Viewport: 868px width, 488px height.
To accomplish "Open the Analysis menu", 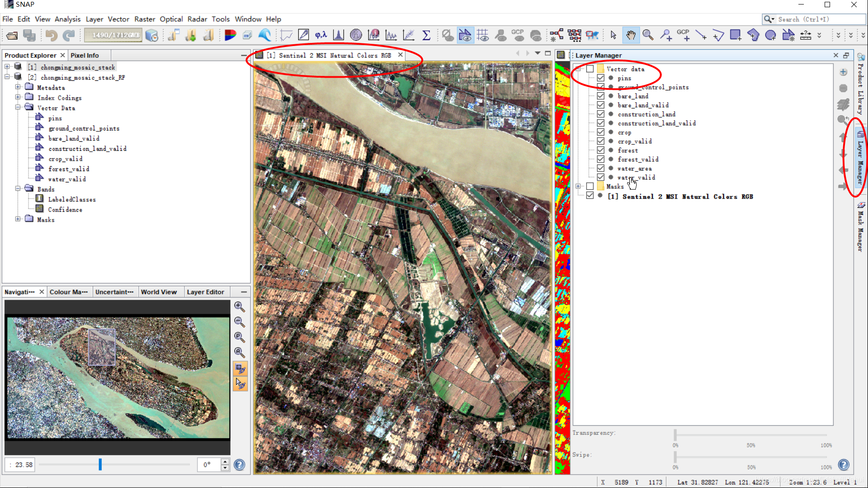I will coord(67,19).
